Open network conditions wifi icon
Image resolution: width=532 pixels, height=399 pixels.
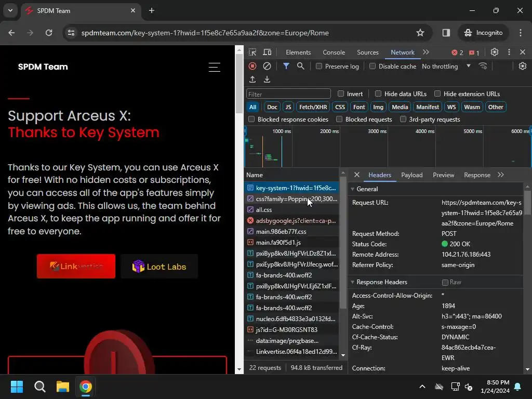(483, 66)
